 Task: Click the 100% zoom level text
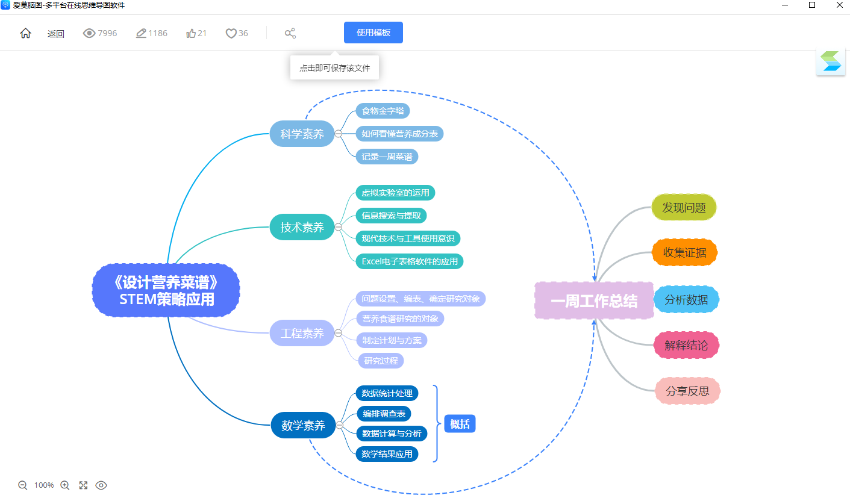(x=44, y=485)
